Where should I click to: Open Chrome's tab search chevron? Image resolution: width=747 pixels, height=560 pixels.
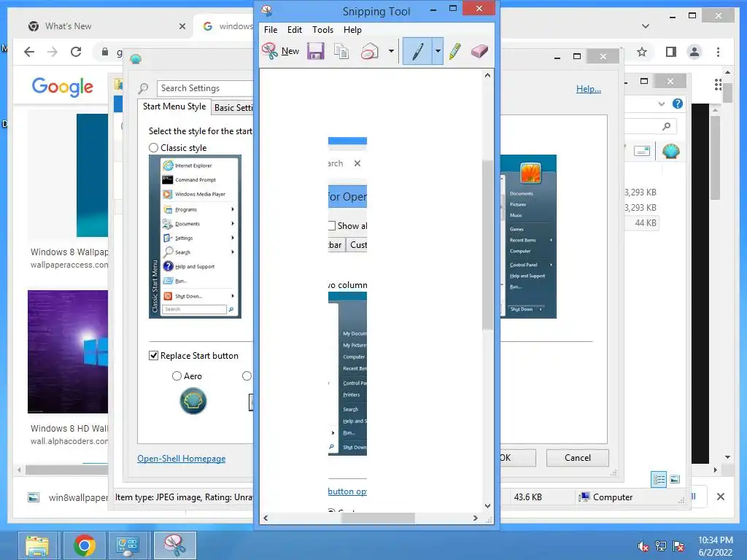tap(646, 26)
